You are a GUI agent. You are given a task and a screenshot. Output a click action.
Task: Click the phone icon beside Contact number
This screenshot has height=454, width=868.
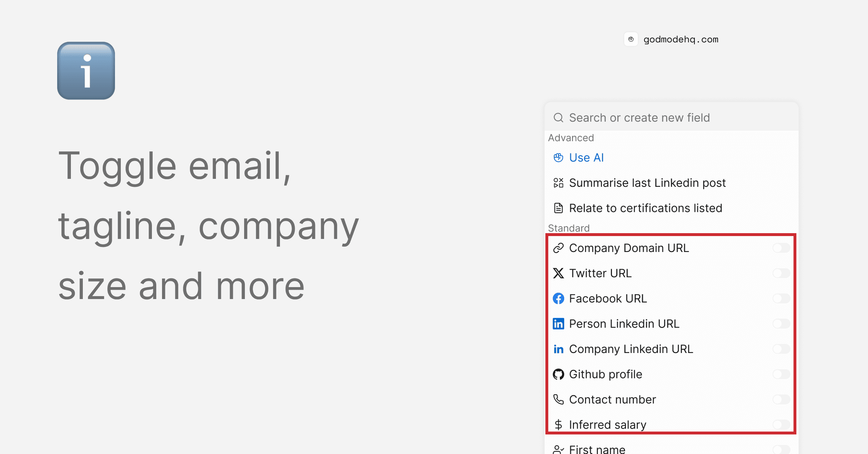(558, 399)
